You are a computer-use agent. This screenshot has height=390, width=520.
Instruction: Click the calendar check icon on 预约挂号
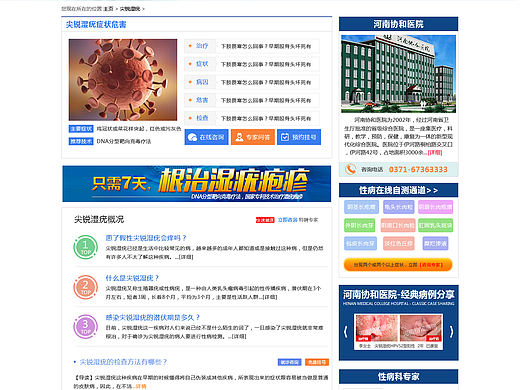tap(285, 137)
